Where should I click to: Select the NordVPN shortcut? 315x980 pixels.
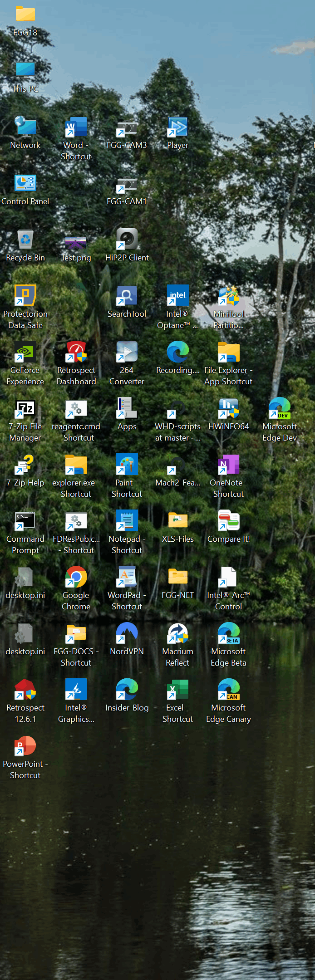(127, 633)
